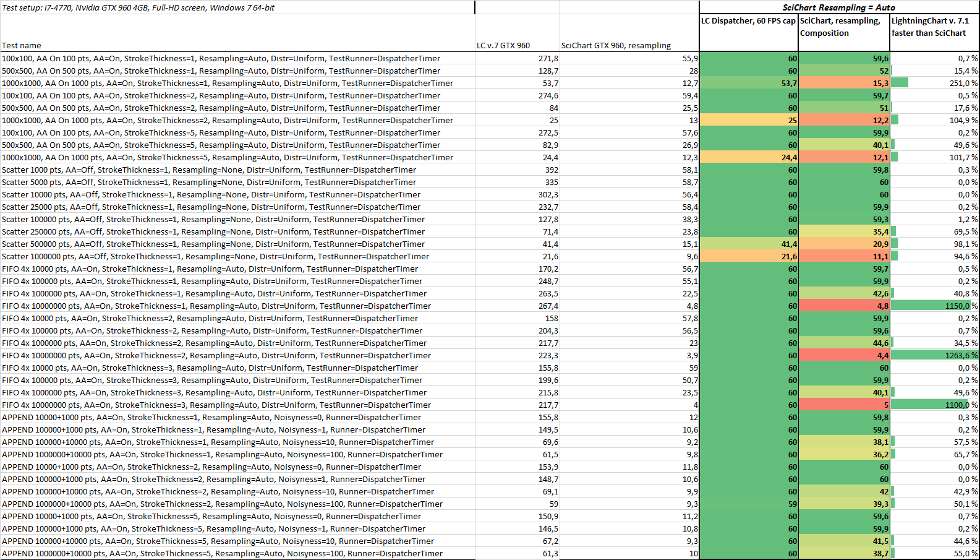
Task: Click the 'SciChart Resampling = Auto' title cell
Action: 839,7
